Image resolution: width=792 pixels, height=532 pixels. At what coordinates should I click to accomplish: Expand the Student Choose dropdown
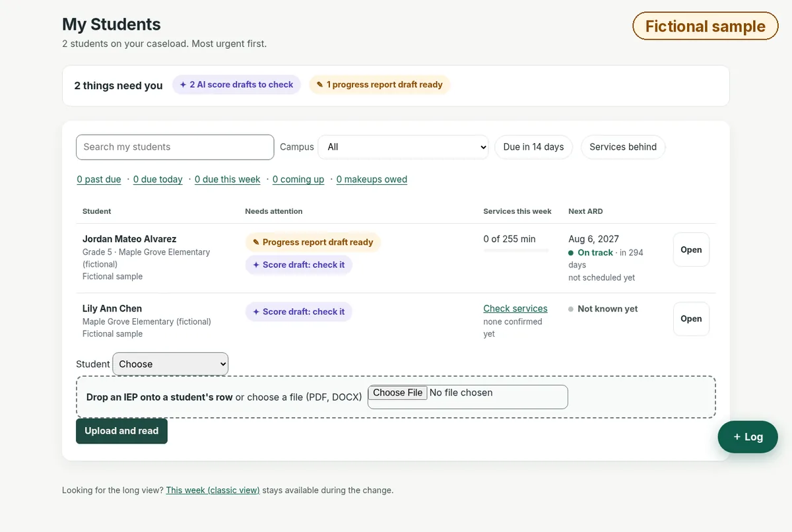[x=170, y=364]
